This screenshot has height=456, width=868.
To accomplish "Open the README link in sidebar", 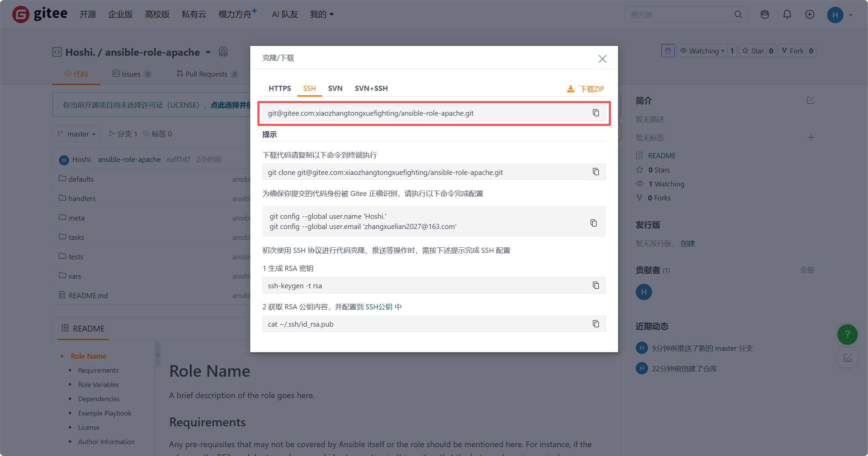I will 661,156.
